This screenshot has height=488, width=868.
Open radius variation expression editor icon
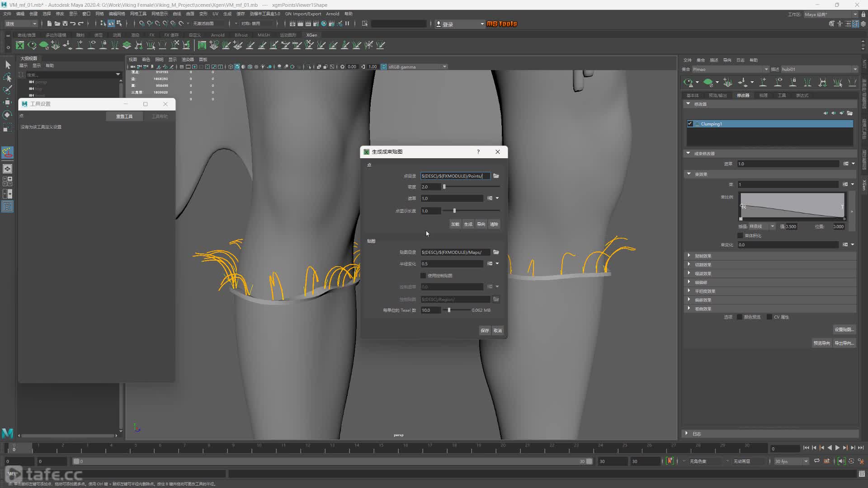click(490, 264)
